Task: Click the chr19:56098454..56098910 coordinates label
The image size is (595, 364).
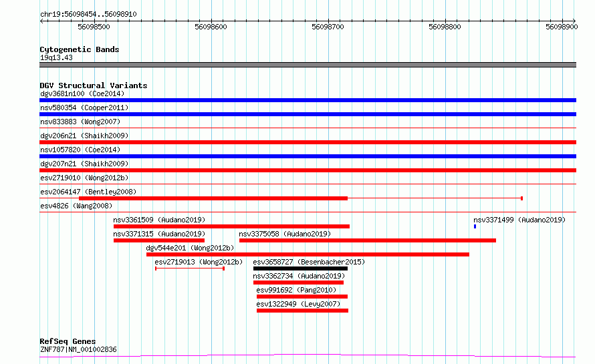Action: coord(88,14)
